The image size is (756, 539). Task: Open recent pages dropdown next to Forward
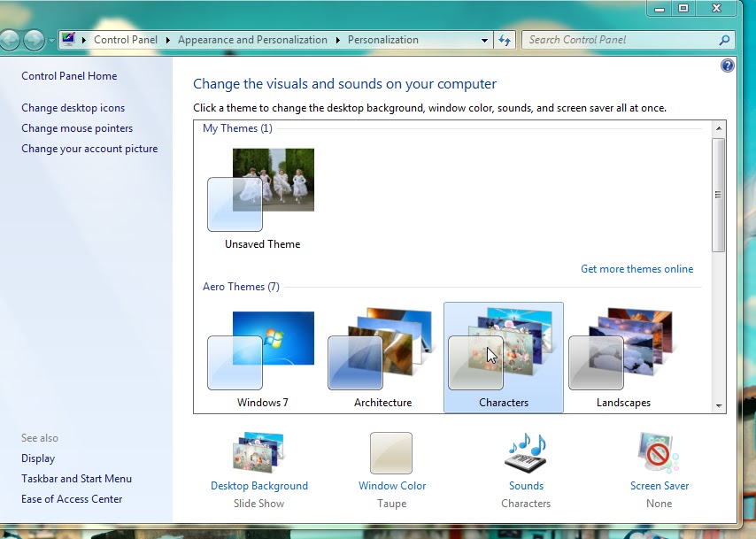point(51,41)
